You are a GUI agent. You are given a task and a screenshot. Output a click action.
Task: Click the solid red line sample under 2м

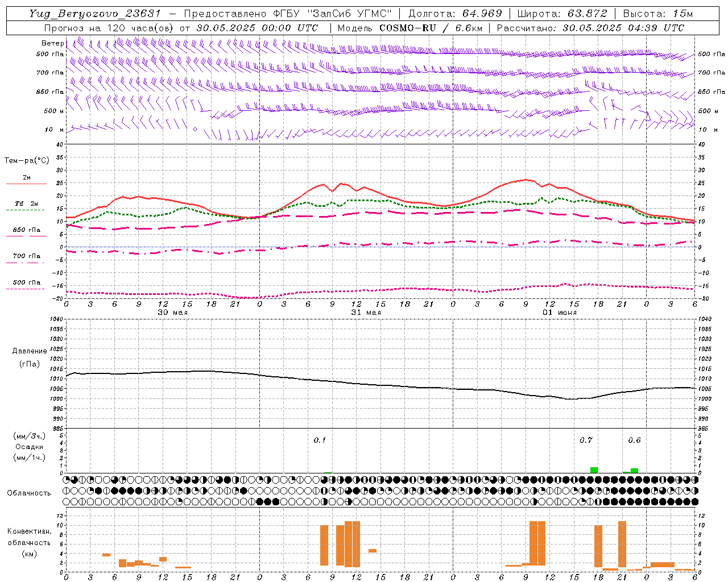point(26,184)
